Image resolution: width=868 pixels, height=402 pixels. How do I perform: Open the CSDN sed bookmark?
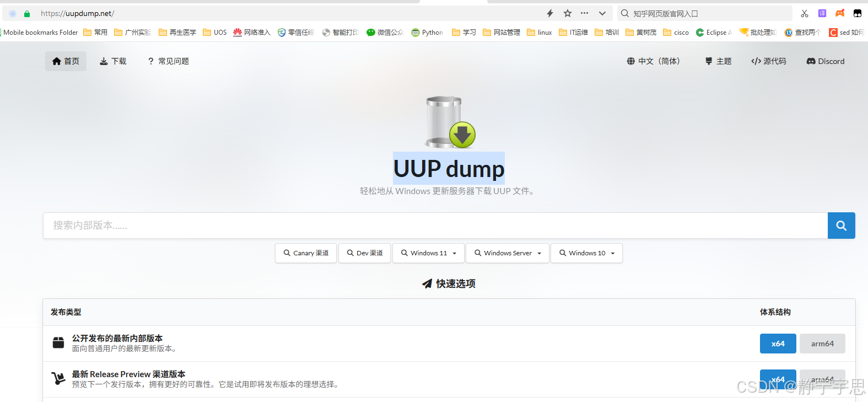coord(847,33)
